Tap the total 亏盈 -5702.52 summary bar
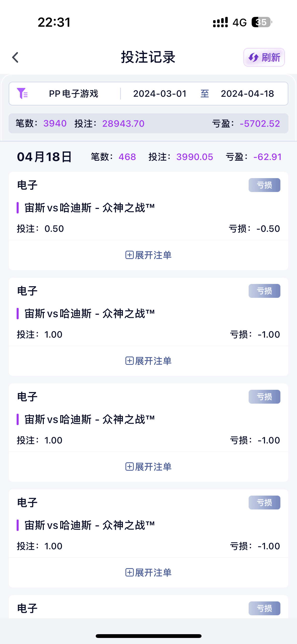The image size is (297, 644). click(246, 123)
